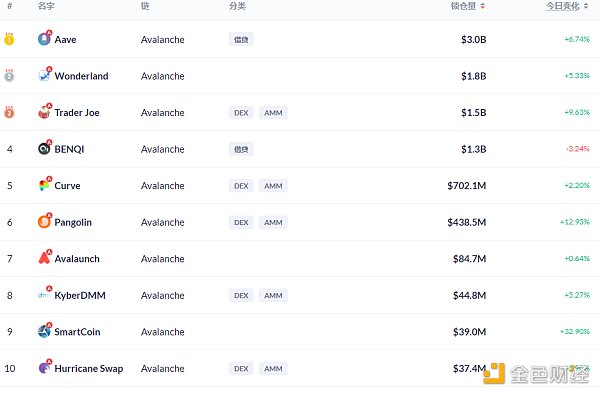600x395 pixels.
Task: Click the SmartCoin logo icon
Action: point(44,331)
